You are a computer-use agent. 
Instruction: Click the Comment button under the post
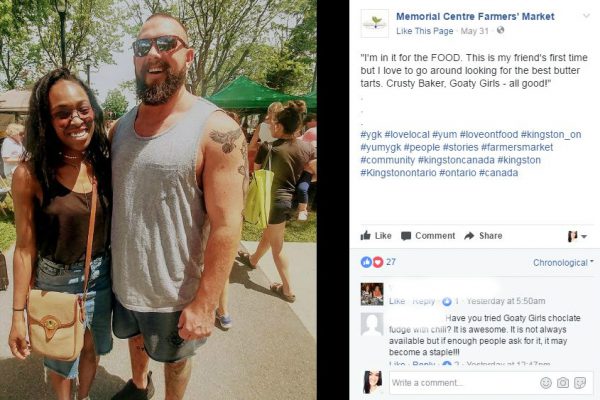428,236
